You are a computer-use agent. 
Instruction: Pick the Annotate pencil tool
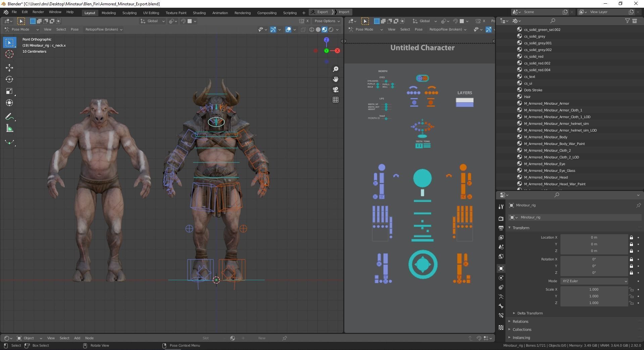pyautogui.click(x=9, y=117)
